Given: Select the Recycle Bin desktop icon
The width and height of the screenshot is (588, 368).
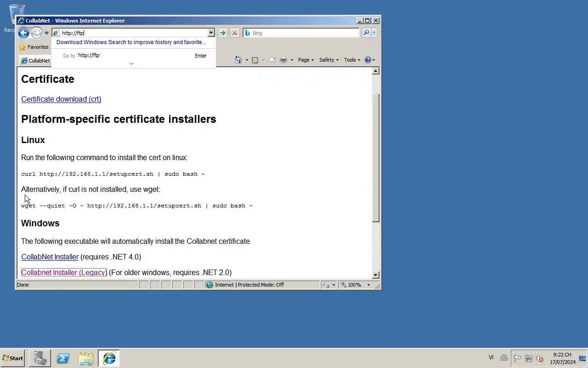Looking at the screenshot, I should [x=10, y=18].
